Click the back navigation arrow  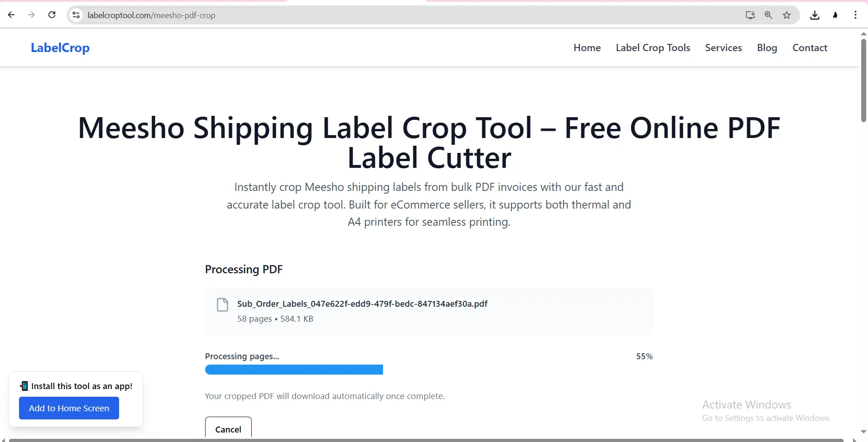pyautogui.click(x=11, y=15)
